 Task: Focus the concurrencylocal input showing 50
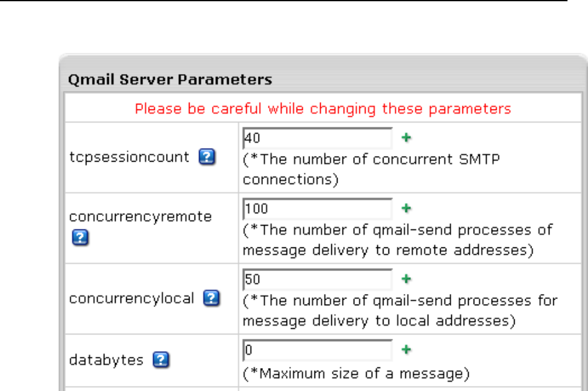(317, 279)
